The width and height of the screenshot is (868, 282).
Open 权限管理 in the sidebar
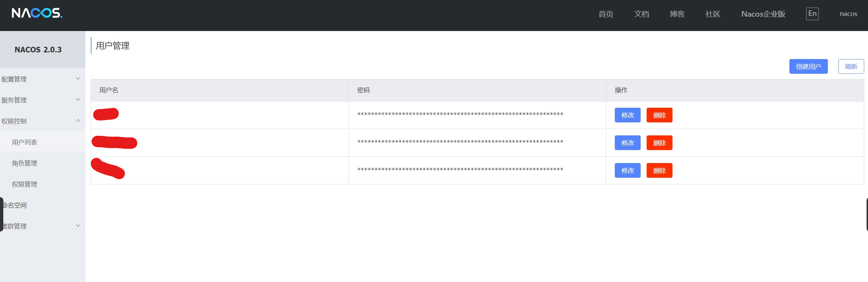[x=25, y=184]
